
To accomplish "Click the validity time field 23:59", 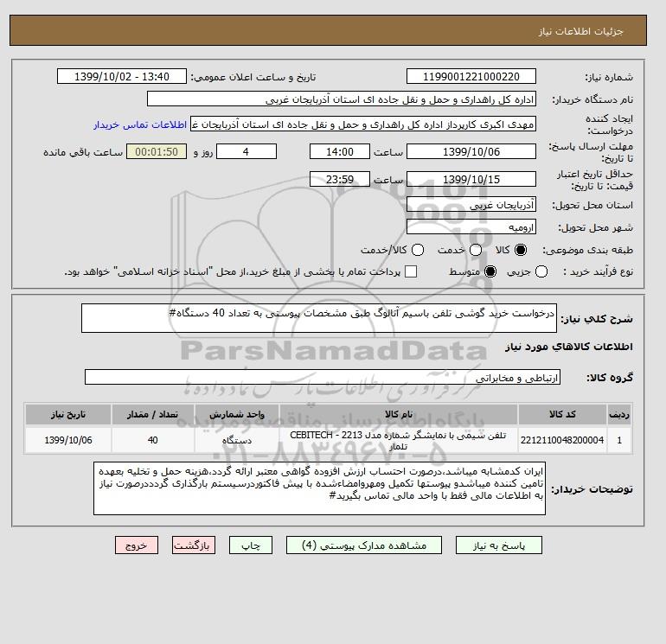I will (x=340, y=179).
